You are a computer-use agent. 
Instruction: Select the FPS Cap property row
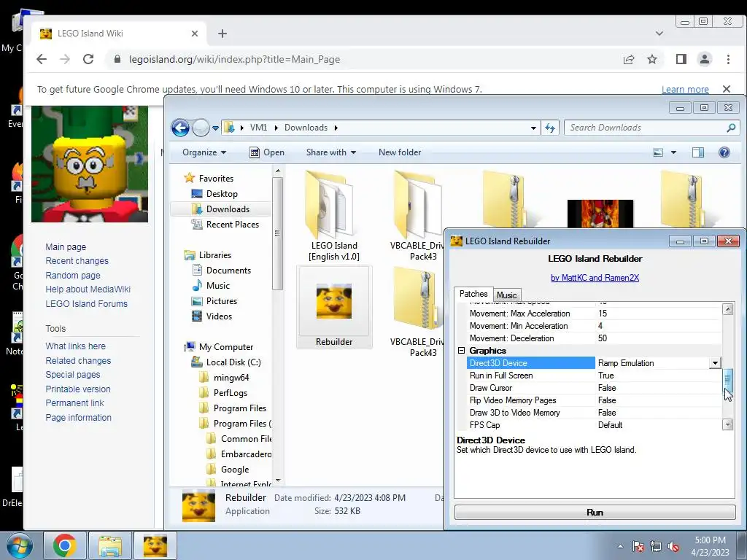coord(594,425)
